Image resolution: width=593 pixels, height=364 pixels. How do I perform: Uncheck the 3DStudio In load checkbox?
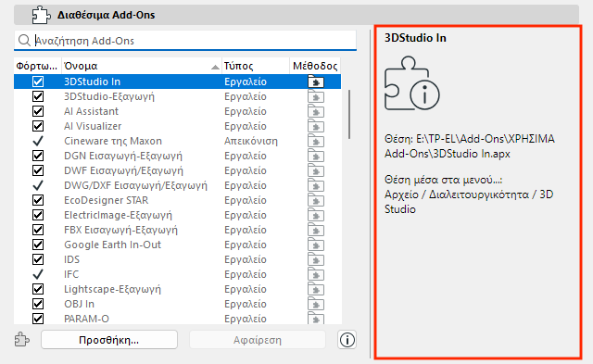pos(38,82)
